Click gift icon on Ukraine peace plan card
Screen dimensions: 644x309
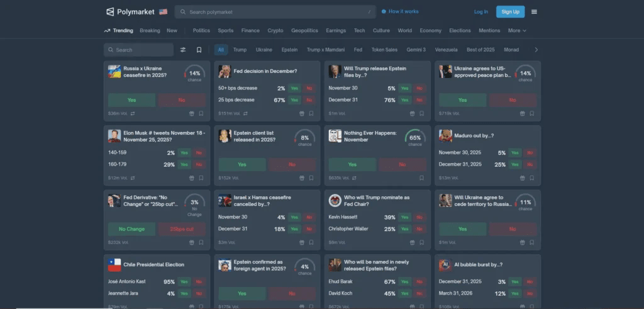[x=523, y=113]
